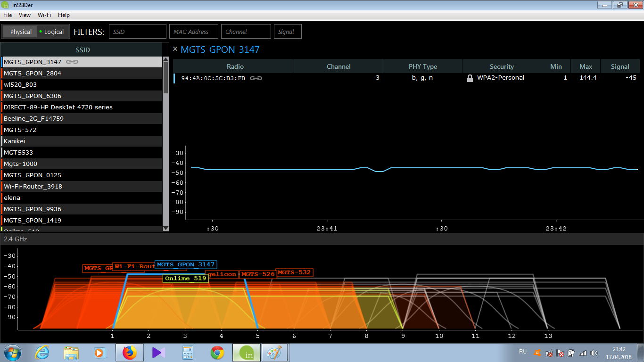Open Google Chrome from the taskbar

tap(217, 353)
